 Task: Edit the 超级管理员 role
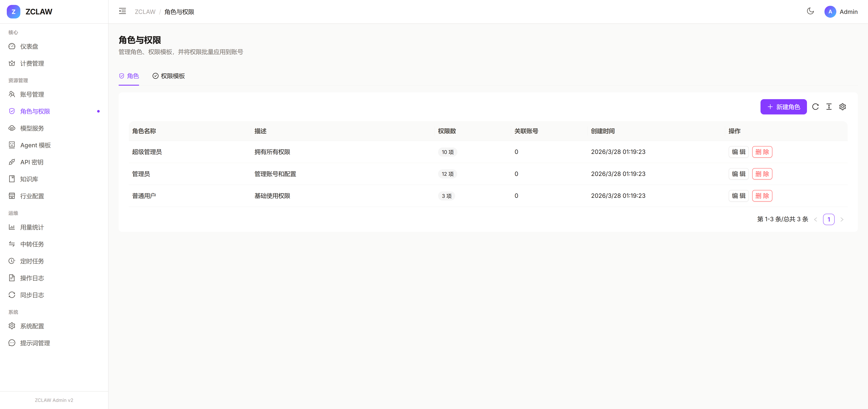[x=738, y=152]
